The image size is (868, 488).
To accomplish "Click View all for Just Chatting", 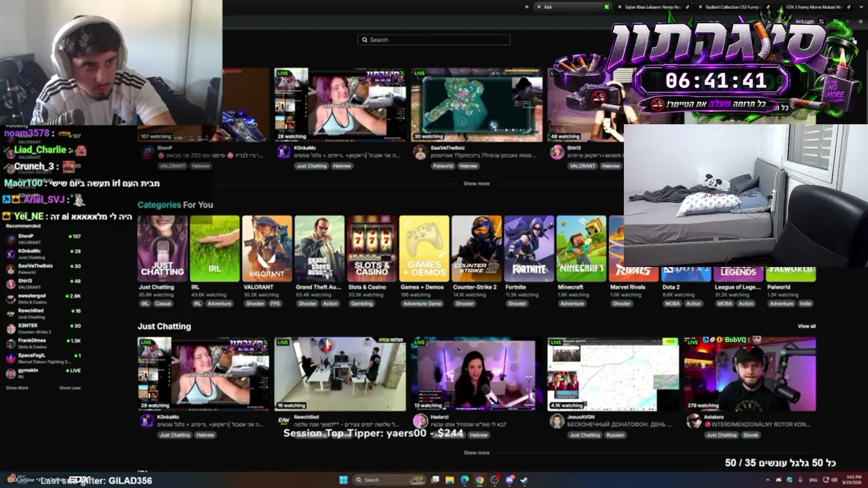I will 806,327.
